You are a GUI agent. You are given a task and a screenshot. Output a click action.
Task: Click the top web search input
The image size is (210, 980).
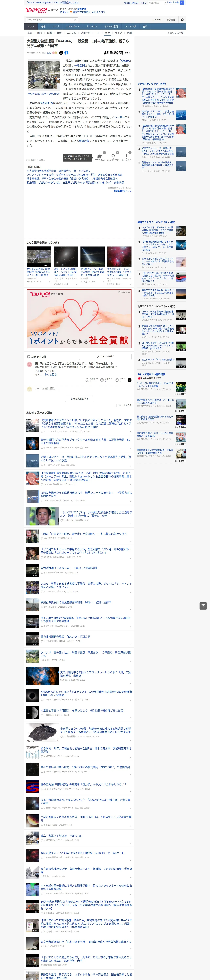click(x=156, y=3)
